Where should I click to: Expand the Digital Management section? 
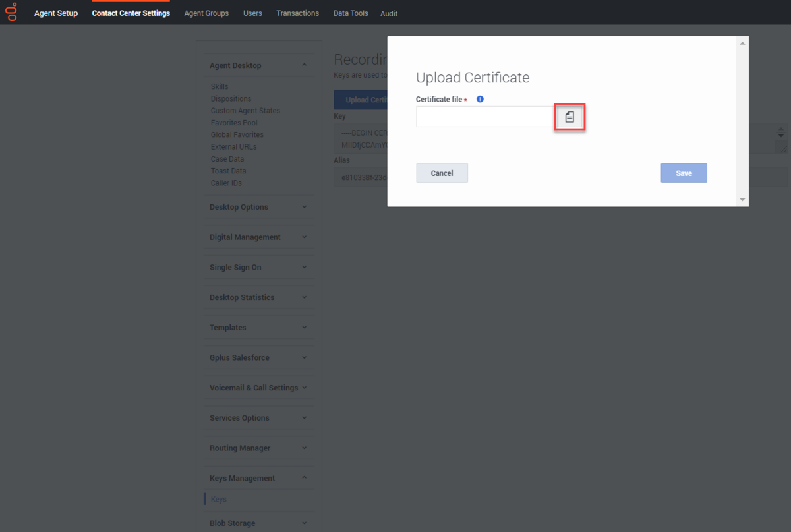(258, 237)
